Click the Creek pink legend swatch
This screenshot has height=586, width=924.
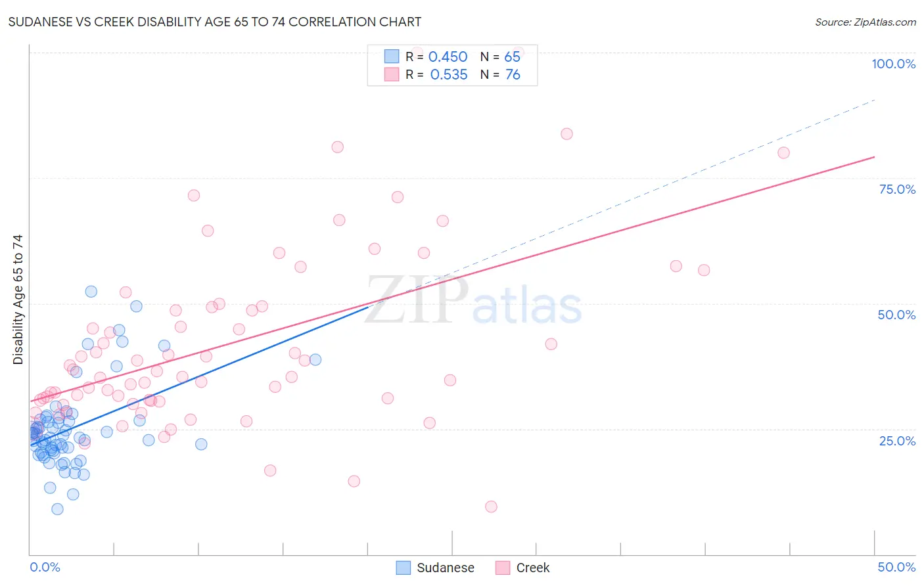click(503, 568)
